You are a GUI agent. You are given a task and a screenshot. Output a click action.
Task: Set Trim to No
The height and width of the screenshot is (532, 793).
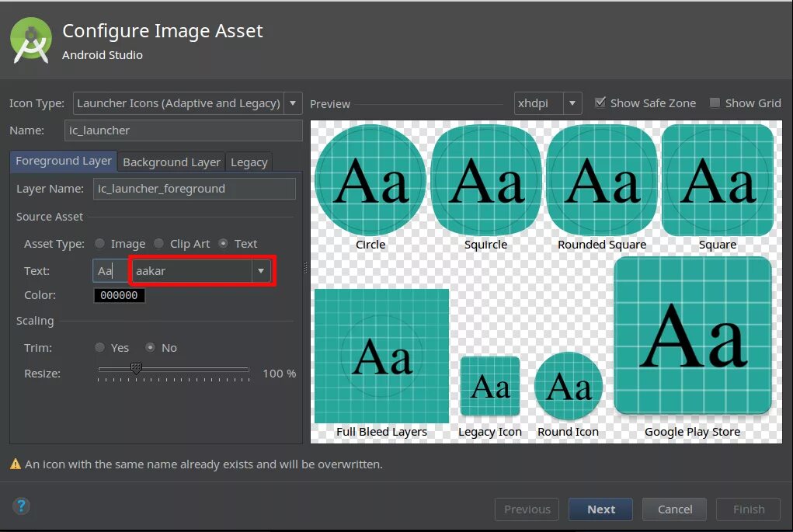click(150, 347)
